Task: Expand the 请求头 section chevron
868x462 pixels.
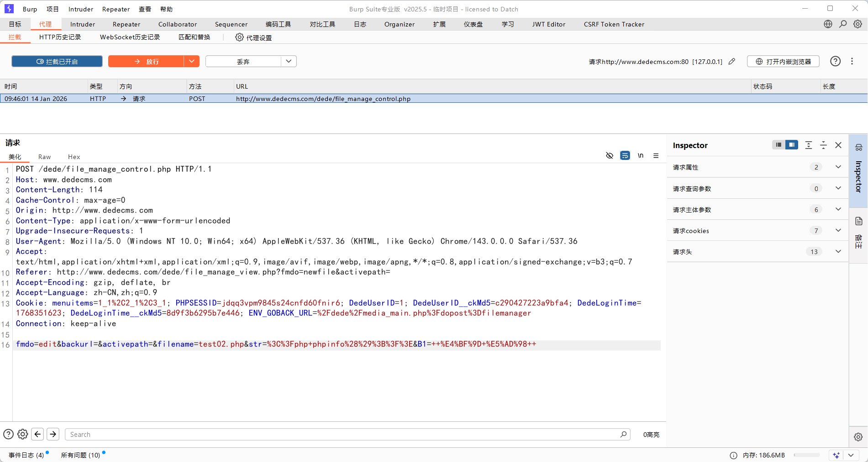Action: pyautogui.click(x=838, y=251)
